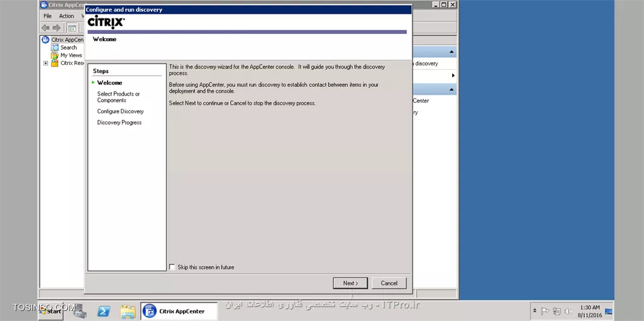This screenshot has width=644, height=321.
Task: Click the Configure and run discovery title bar
Action: (x=248, y=9)
